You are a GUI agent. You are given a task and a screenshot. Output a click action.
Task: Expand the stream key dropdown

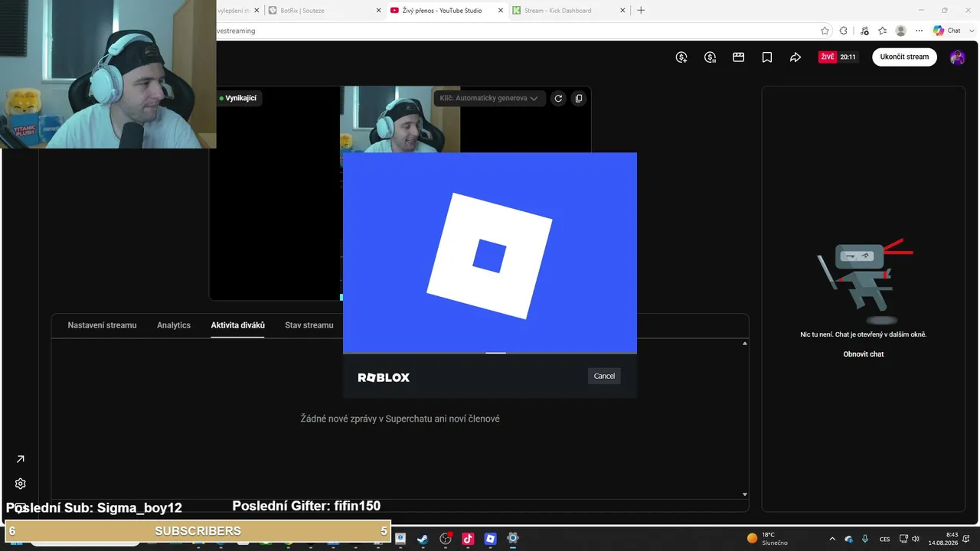[x=489, y=98]
